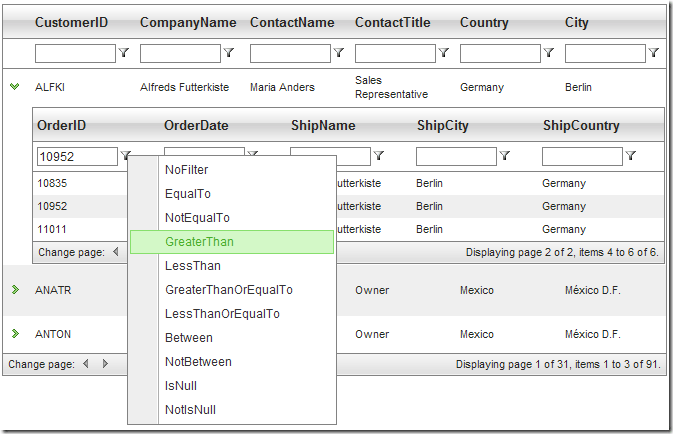The image size is (673, 434).
Task: Click the ContactTitle column filter icon
Action: coord(444,53)
